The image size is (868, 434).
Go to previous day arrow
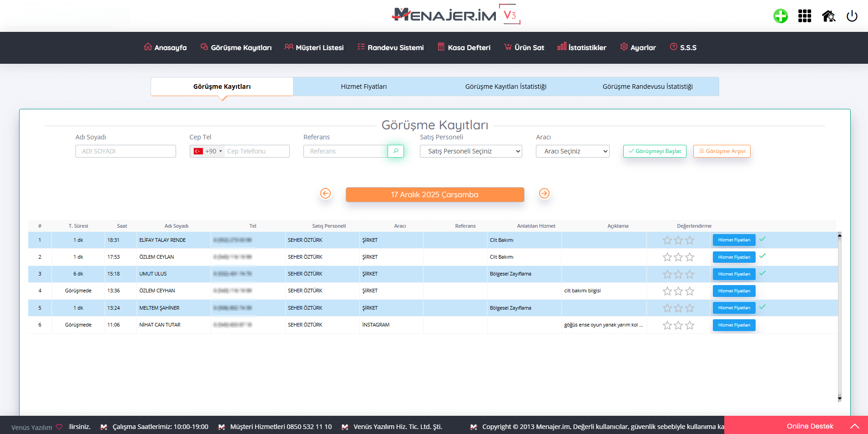click(x=325, y=194)
